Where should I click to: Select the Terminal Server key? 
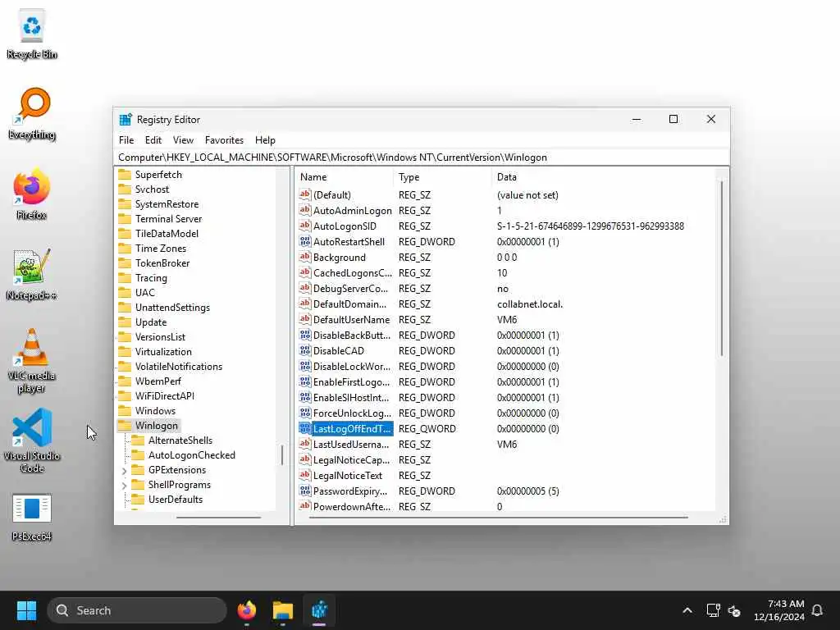(168, 218)
